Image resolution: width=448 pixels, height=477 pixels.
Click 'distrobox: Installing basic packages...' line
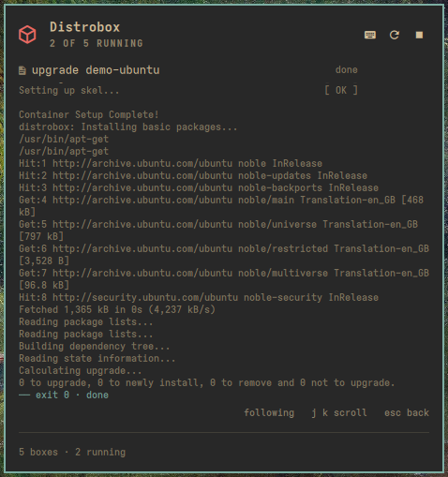128,127
